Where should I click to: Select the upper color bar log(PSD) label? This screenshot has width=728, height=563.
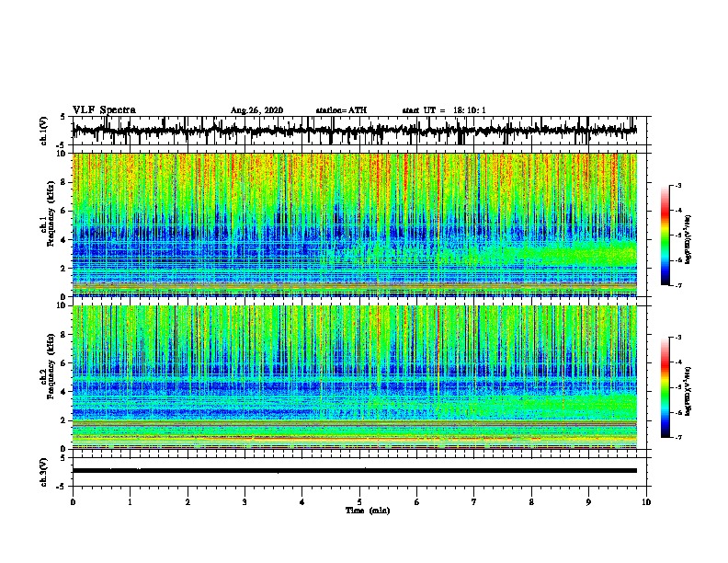coord(688,240)
